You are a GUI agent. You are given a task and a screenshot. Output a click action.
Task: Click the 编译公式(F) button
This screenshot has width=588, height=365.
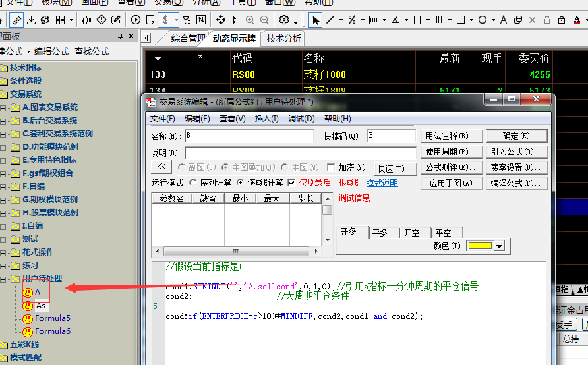[516, 183]
